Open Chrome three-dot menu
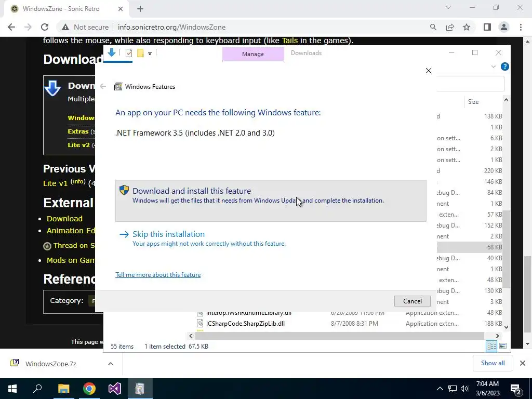The height and width of the screenshot is (399, 532). point(521,27)
